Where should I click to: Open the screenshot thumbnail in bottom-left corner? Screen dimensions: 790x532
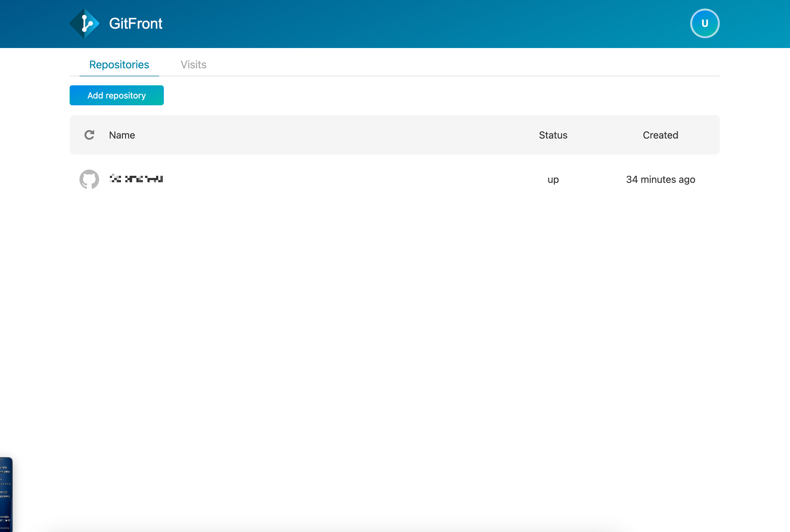[6, 494]
